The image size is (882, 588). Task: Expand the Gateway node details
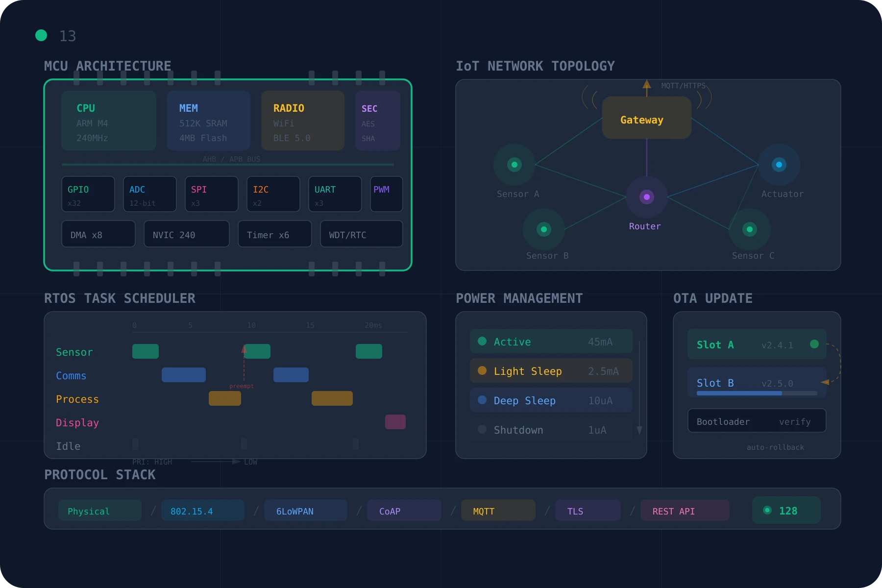coord(646,119)
